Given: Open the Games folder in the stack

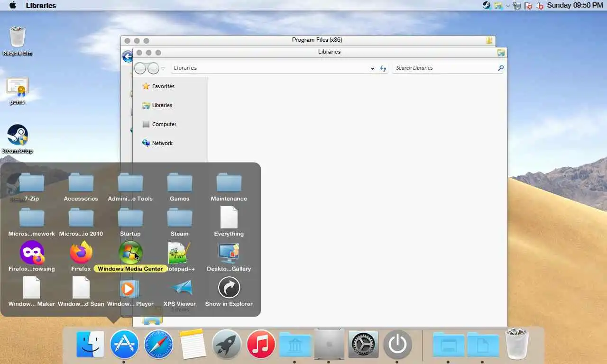Looking at the screenshot, I should point(180,188).
